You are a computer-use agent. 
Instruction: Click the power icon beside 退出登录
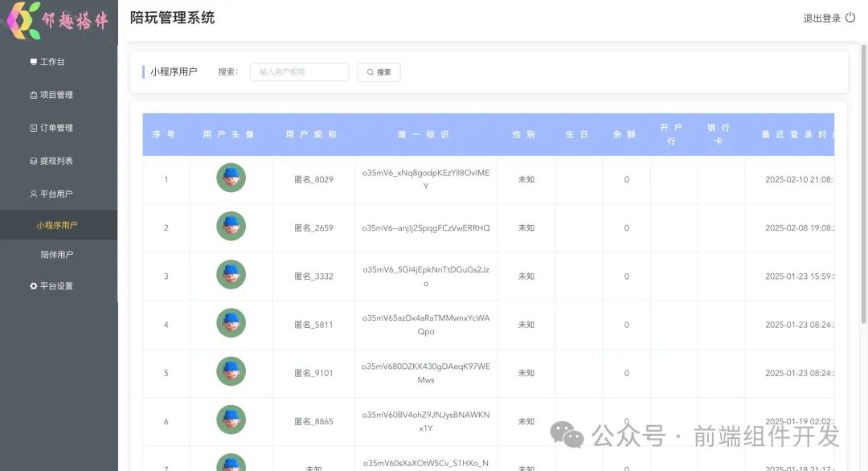point(851,18)
